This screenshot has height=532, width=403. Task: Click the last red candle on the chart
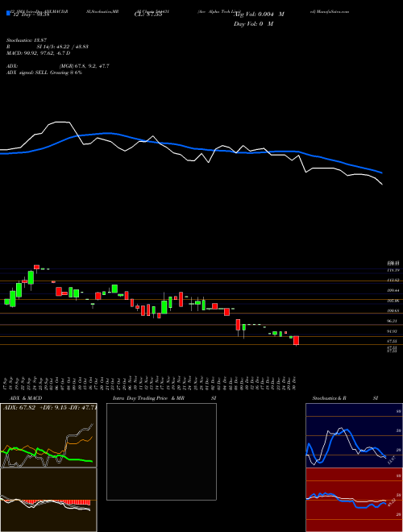(x=296, y=341)
